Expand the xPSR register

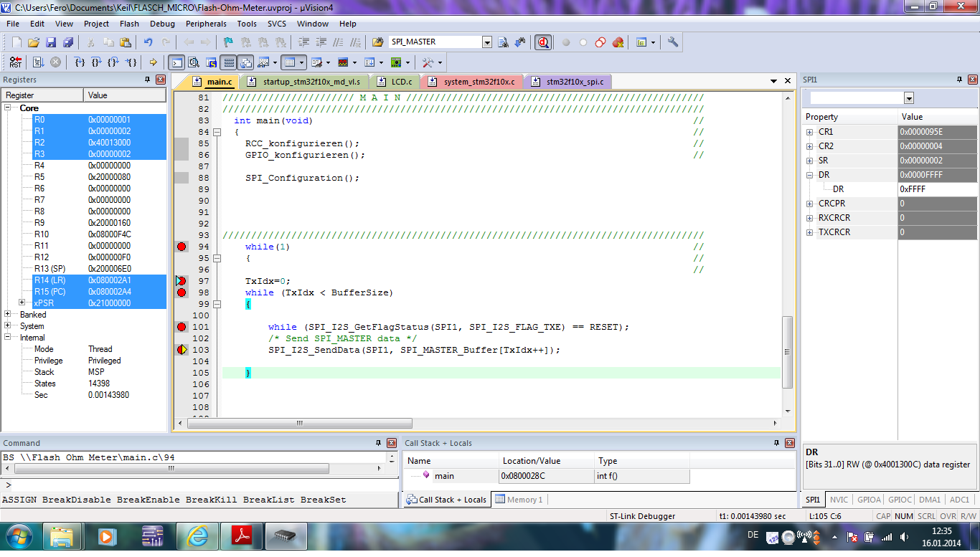point(22,303)
